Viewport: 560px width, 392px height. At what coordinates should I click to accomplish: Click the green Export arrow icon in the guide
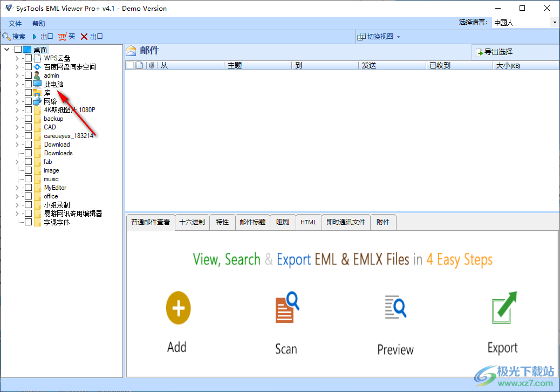pyautogui.click(x=502, y=308)
